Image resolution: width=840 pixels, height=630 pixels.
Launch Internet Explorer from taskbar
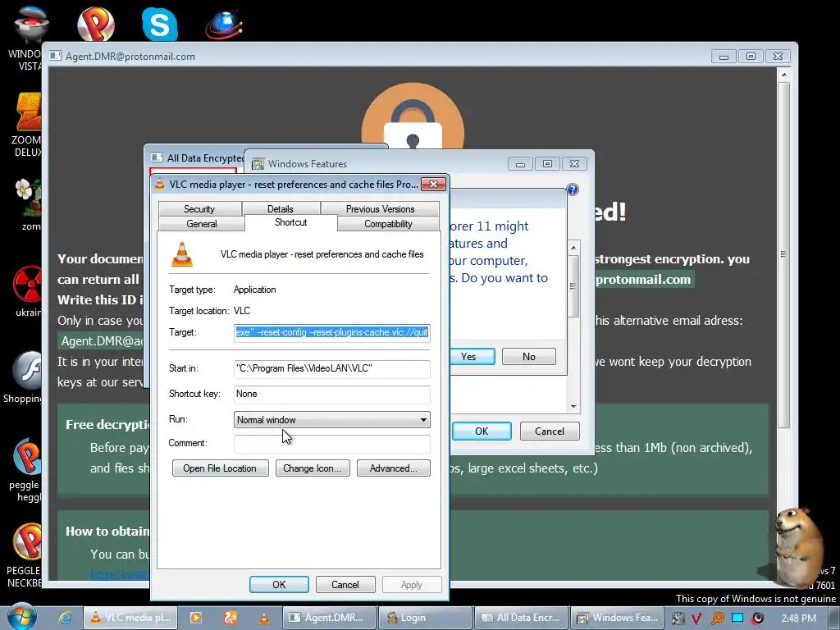tap(65, 618)
